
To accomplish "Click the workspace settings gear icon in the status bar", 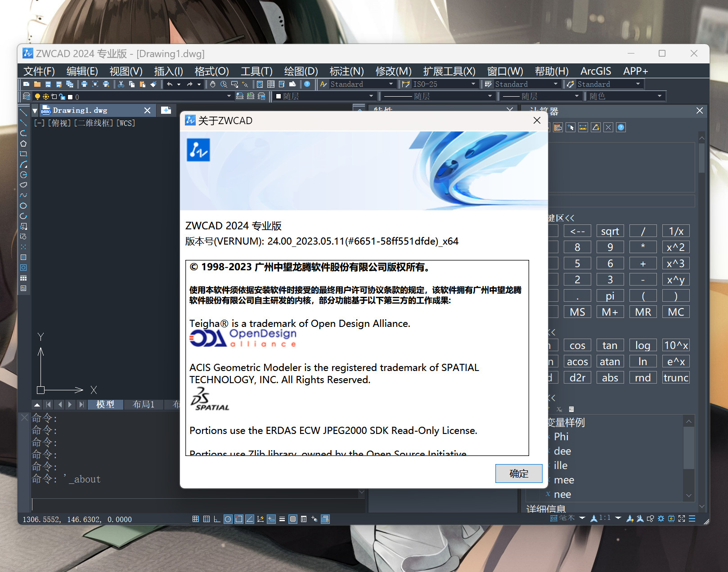I will point(661,518).
